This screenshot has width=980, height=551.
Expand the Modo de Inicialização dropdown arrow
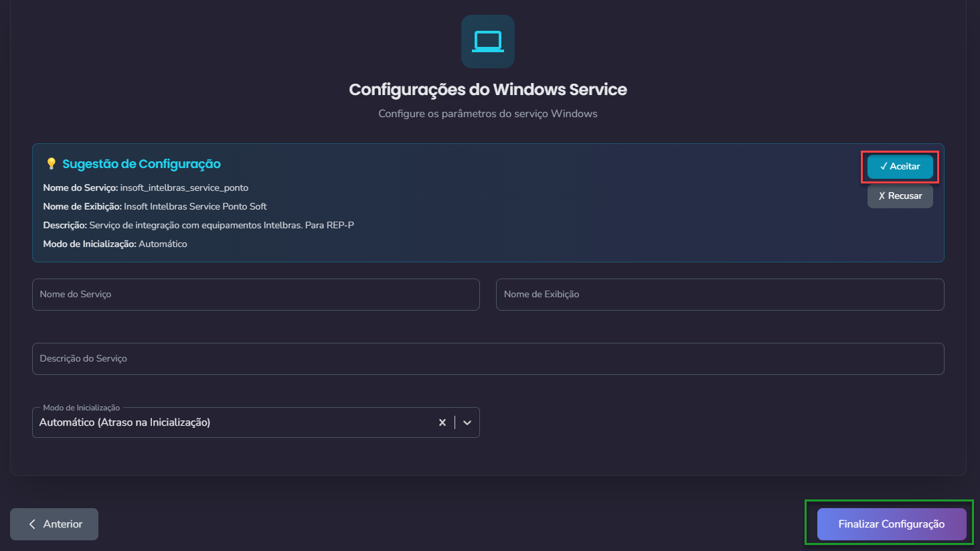pos(467,422)
